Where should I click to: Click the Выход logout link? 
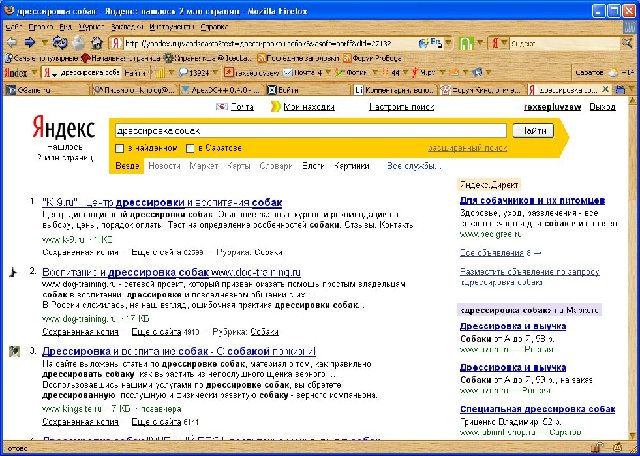pyautogui.click(x=602, y=107)
